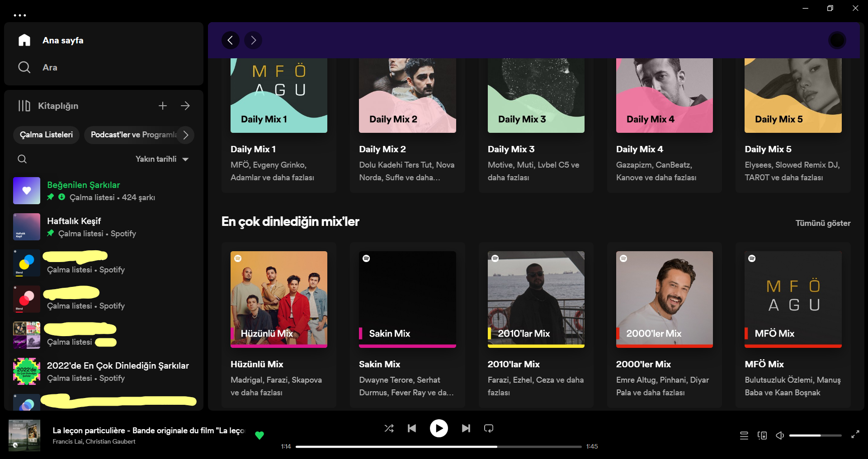Image resolution: width=868 pixels, height=459 pixels.
Task: Click the Kitaplığın heading
Action: pos(58,106)
